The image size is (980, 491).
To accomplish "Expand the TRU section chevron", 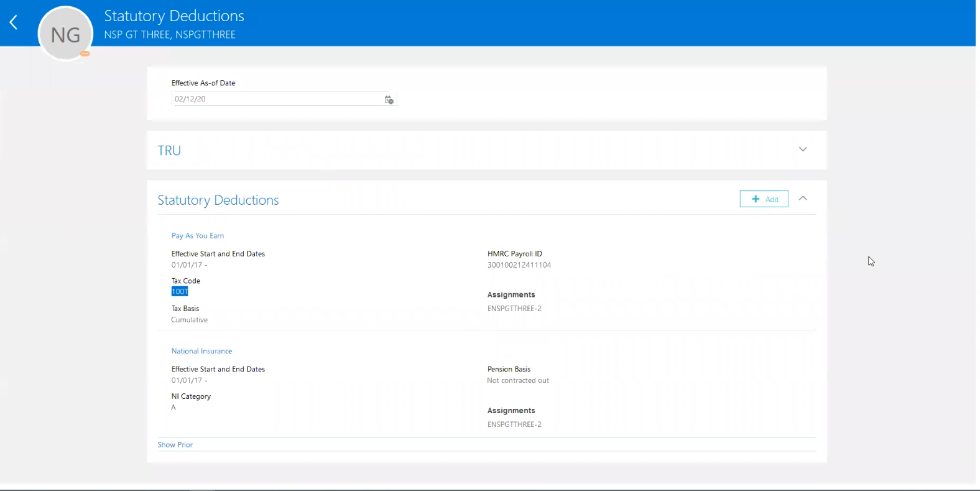I will [803, 149].
